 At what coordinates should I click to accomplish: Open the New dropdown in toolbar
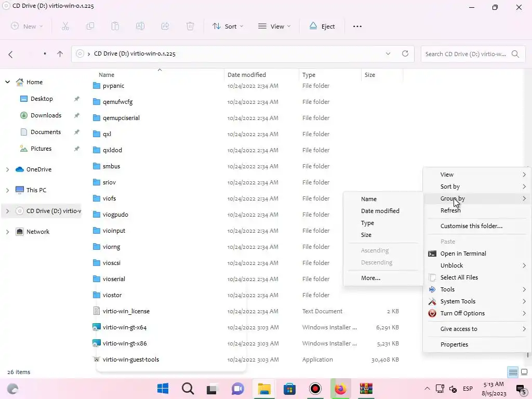(27, 26)
